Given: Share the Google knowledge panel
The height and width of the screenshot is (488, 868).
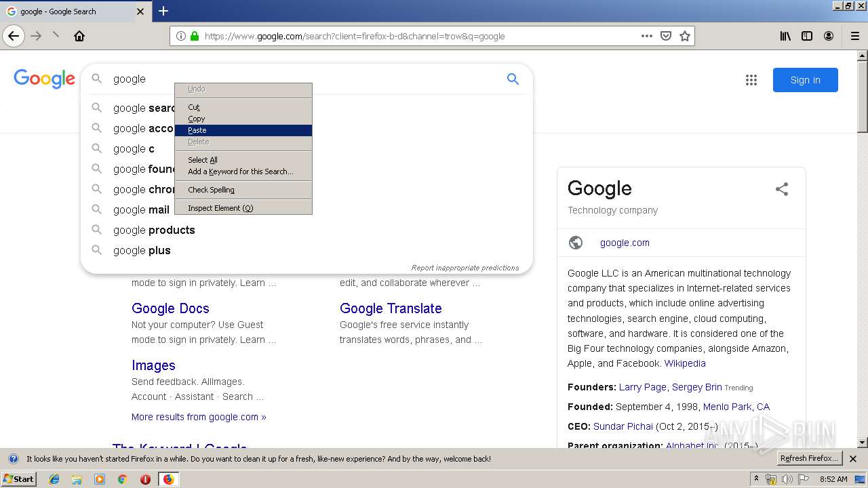Looking at the screenshot, I should pyautogui.click(x=782, y=189).
